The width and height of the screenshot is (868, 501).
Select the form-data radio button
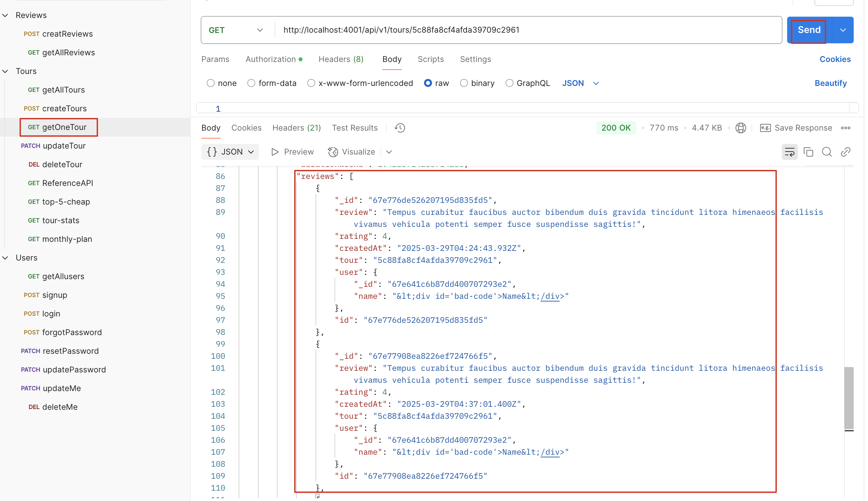pyautogui.click(x=251, y=83)
